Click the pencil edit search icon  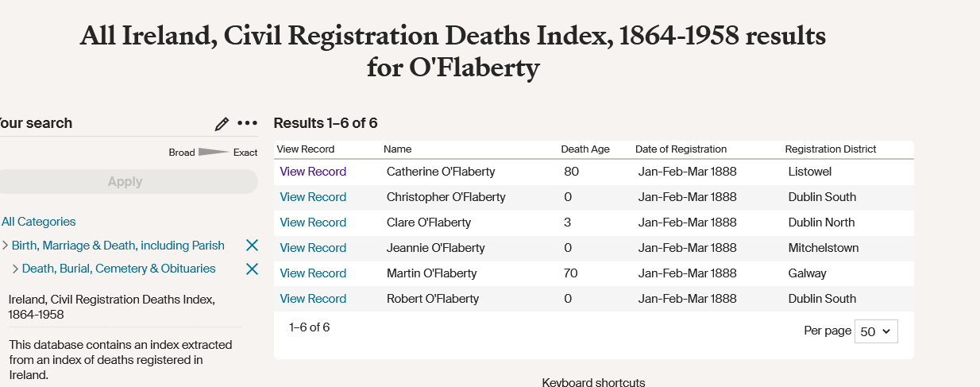(x=222, y=124)
